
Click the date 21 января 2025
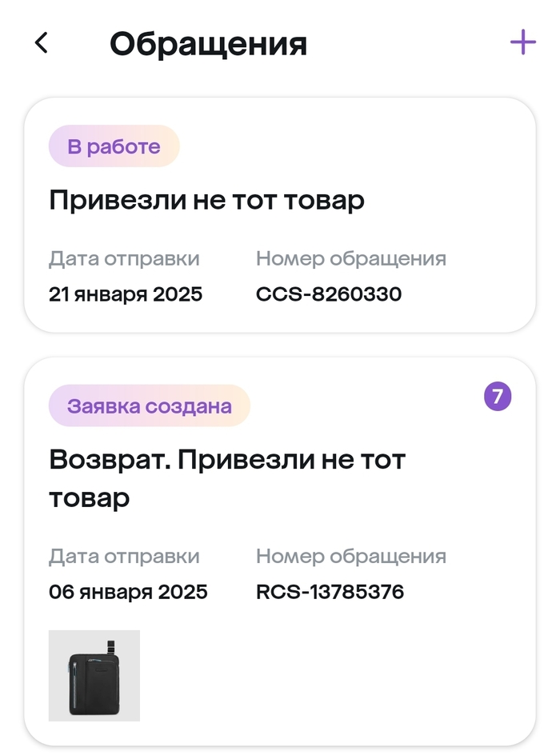126,294
